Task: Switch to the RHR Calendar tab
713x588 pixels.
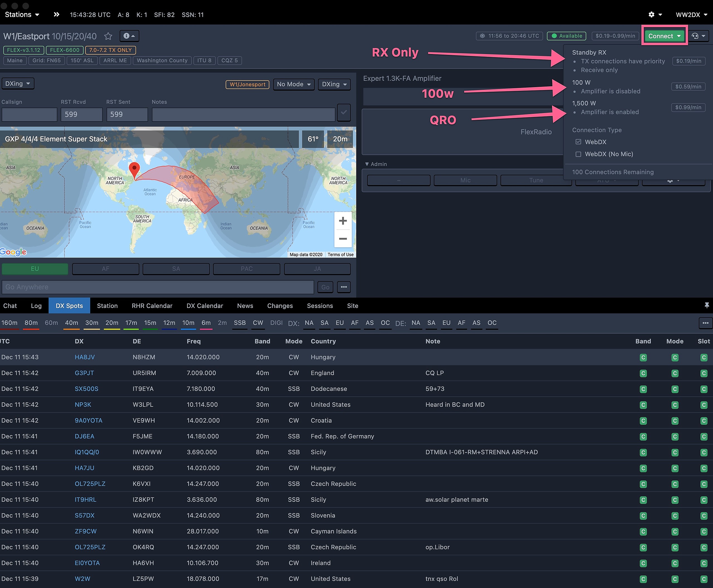Action: click(x=152, y=306)
